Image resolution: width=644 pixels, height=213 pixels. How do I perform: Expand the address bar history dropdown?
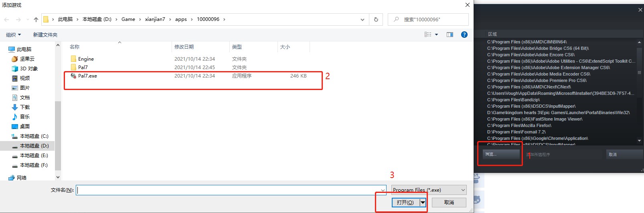[362, 19]
